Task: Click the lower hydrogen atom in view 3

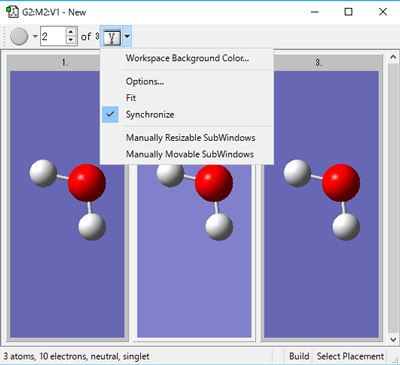Action: tap(346, 227)
